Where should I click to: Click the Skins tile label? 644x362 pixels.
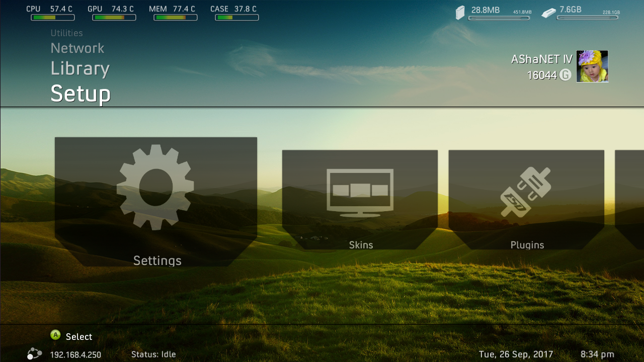(361, 245)
